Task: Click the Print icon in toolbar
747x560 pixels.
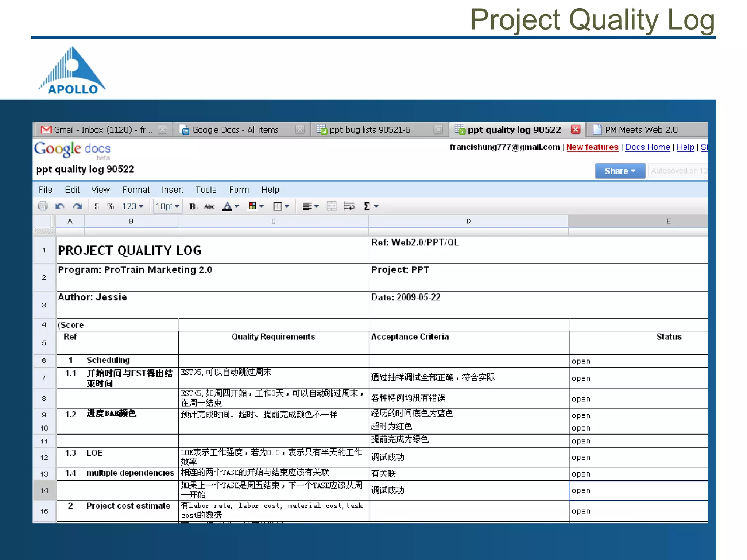Action: tap(43, 206)
